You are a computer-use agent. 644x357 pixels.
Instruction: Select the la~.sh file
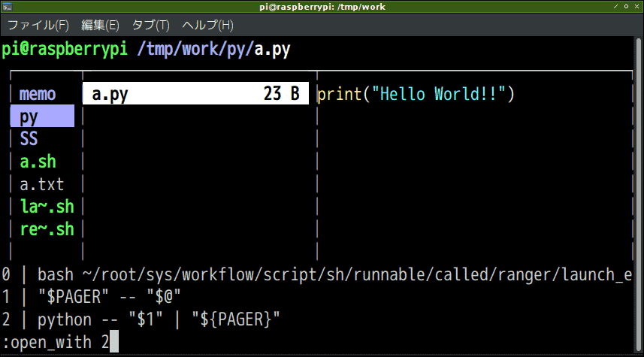47,206
